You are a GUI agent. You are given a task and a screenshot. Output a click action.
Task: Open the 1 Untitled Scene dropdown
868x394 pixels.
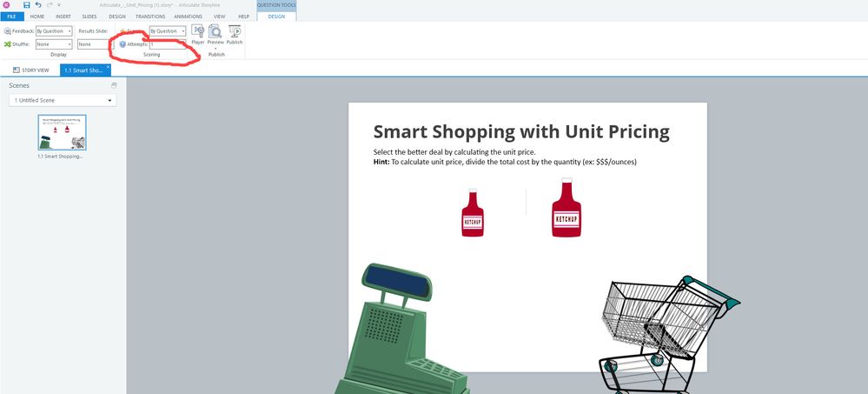63,100
